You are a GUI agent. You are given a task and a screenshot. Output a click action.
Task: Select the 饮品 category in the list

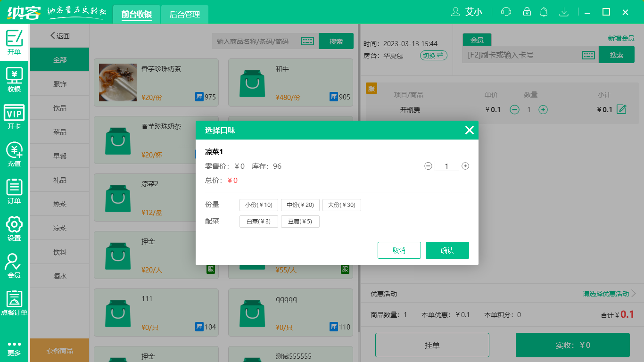[60, 108]
